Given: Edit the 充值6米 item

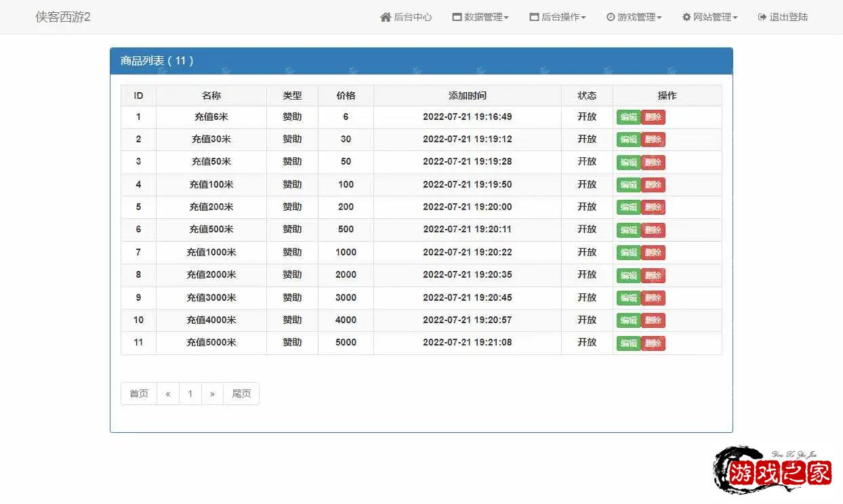Looking at the screenshot, I should pos(629,117).
